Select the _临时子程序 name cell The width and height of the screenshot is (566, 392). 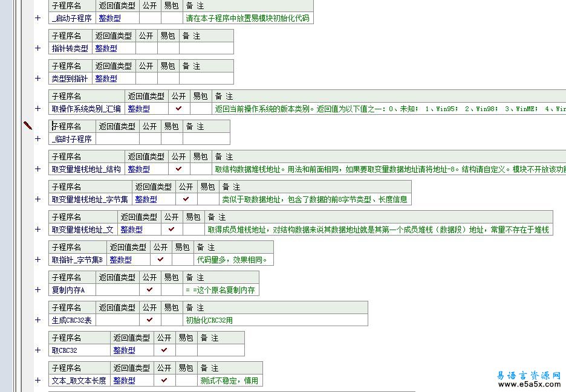72,139
